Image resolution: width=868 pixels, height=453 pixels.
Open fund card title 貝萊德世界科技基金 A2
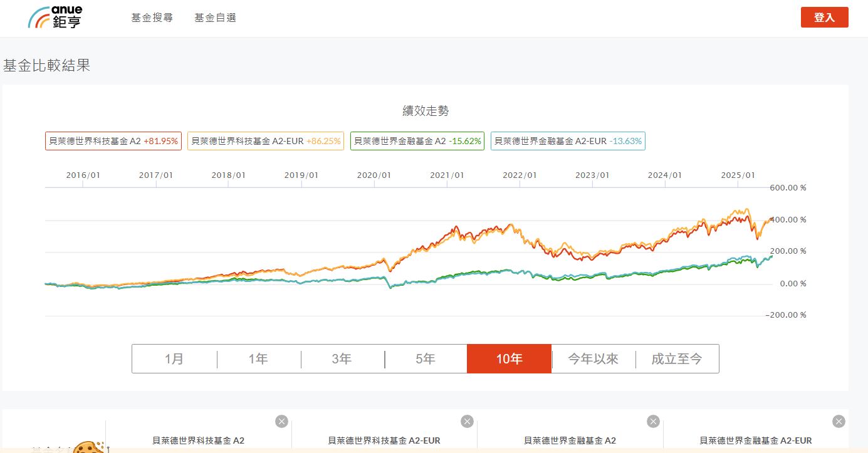tap(199, 440)
